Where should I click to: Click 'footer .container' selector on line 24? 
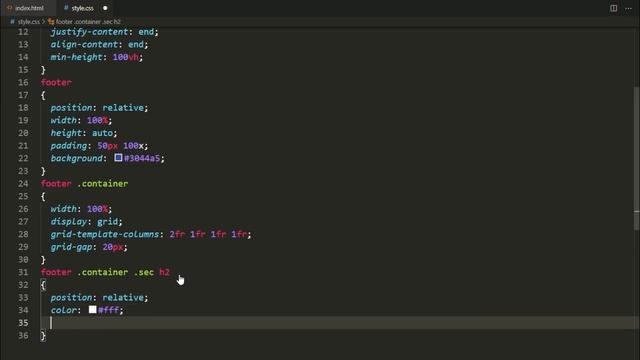(84, 184)
